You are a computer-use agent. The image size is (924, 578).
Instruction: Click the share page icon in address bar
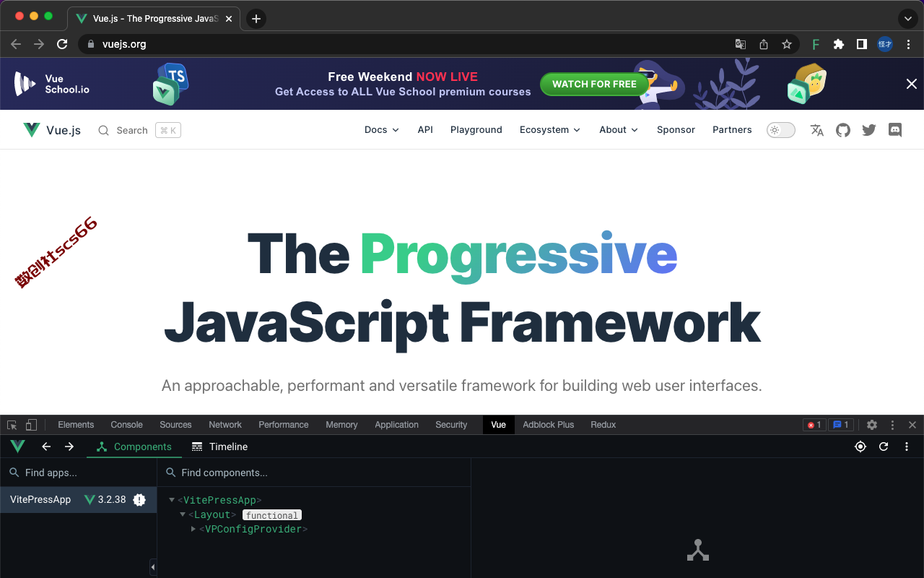pos(764,44)
